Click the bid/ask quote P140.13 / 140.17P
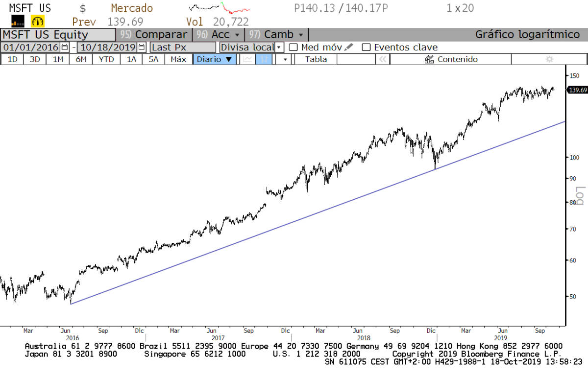This screenshot has width=588, height=376. pos(341,8)
